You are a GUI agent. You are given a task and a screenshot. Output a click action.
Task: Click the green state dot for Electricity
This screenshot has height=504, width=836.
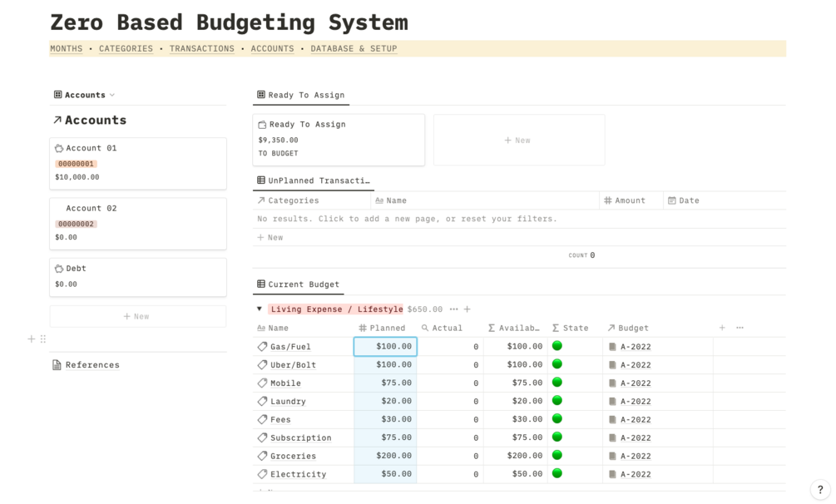click(x=557, y=473)
